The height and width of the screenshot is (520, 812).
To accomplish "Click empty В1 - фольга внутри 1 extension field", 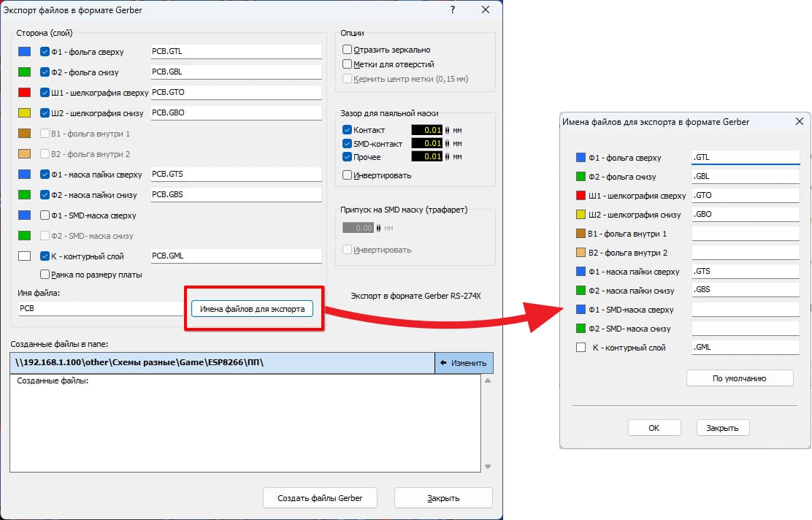I will click(746, 233).
